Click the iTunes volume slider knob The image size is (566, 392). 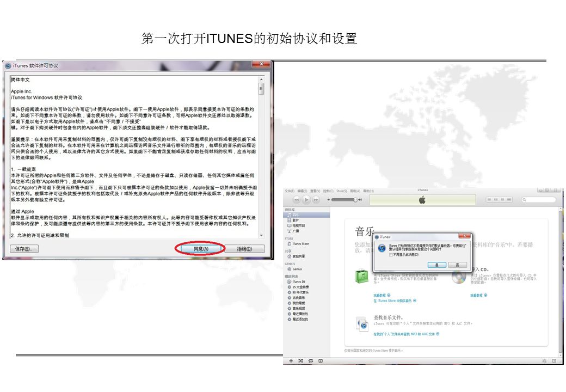click(355, 200)
